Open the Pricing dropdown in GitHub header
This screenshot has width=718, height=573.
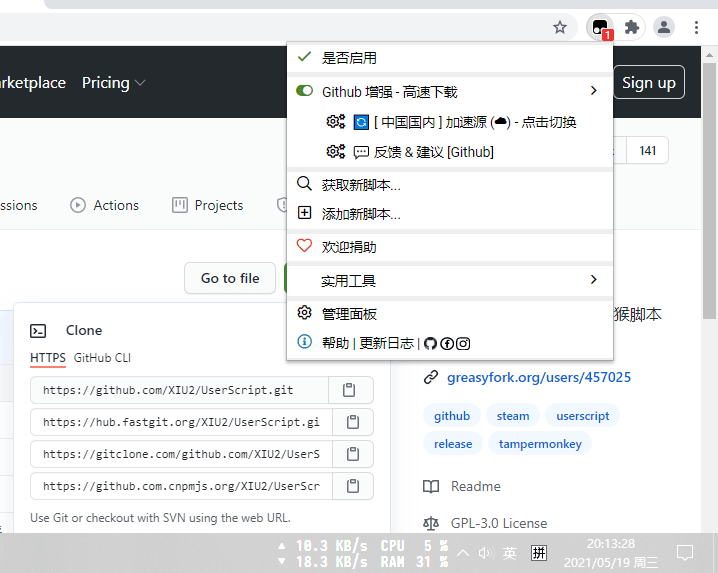pos(114,83)
